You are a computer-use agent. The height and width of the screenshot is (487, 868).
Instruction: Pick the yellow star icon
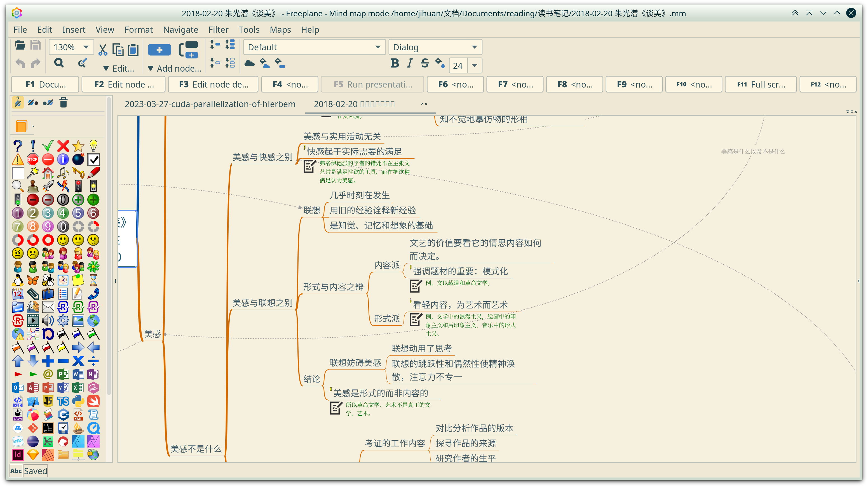tap(78, 146)
